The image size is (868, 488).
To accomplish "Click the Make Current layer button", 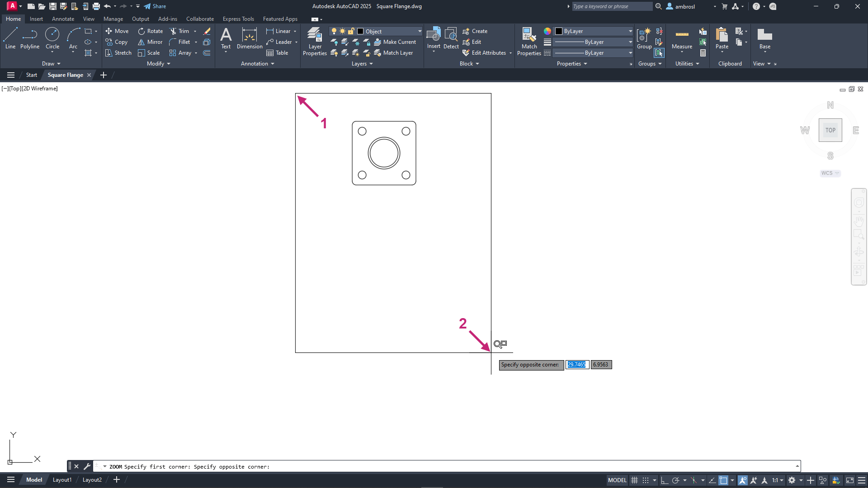I will click(x=395, y=42).
